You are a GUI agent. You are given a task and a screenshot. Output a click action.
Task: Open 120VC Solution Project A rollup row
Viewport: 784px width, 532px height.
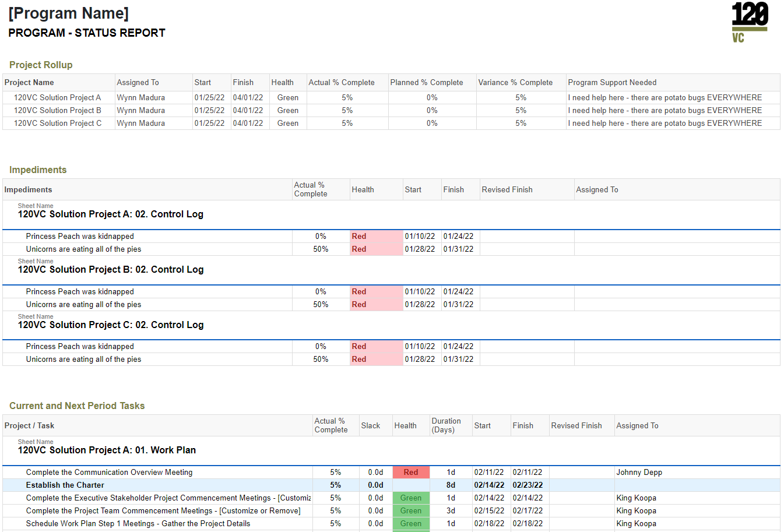click(x=391, y=98)
